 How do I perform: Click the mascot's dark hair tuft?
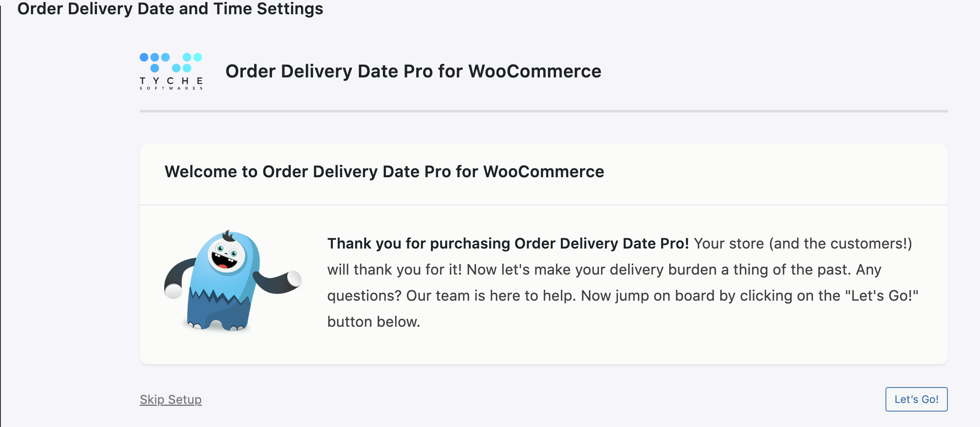(x=228, y=236)
